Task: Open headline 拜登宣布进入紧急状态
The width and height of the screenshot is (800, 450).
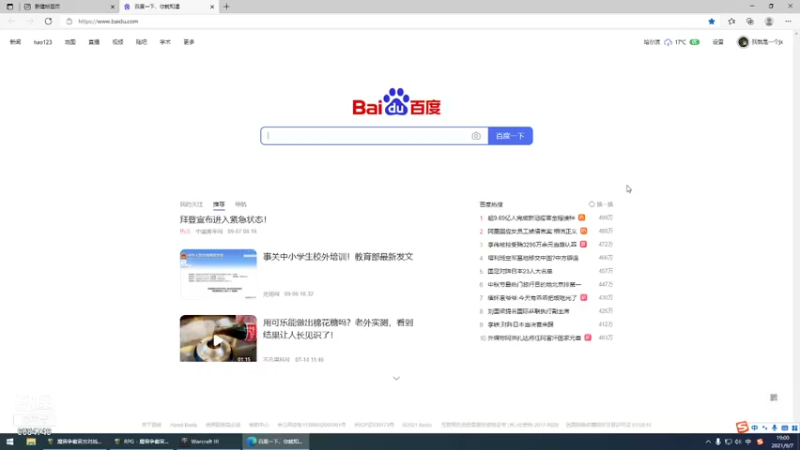Action: tap(223, 219)
